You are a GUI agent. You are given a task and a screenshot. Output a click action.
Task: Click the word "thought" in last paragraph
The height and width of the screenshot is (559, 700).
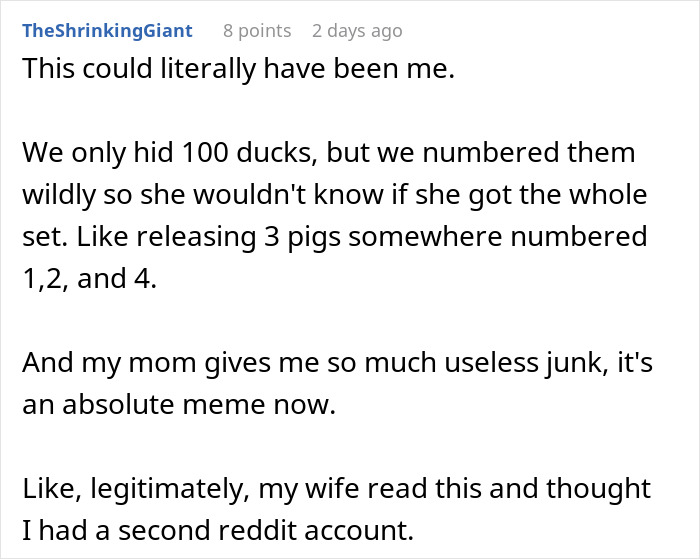597,489
